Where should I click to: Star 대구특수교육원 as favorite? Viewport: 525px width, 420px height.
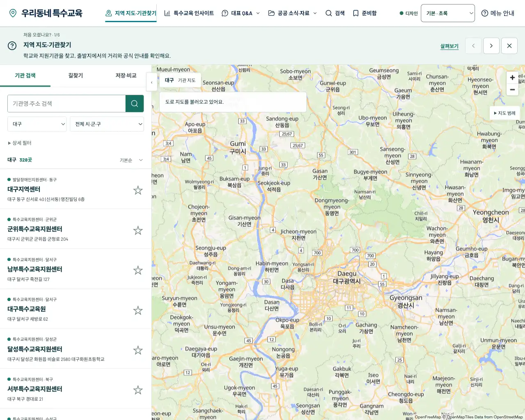[138, 310]
